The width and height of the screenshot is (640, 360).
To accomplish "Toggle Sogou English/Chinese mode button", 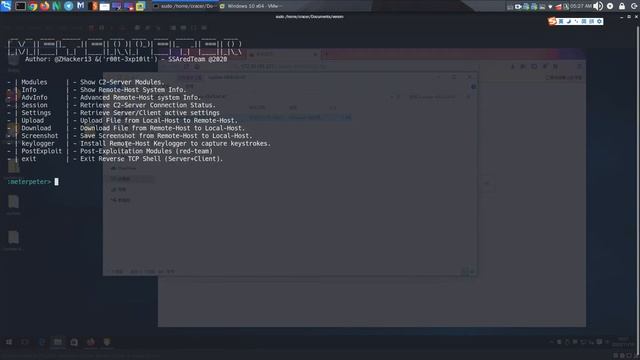I will point(560,21).
